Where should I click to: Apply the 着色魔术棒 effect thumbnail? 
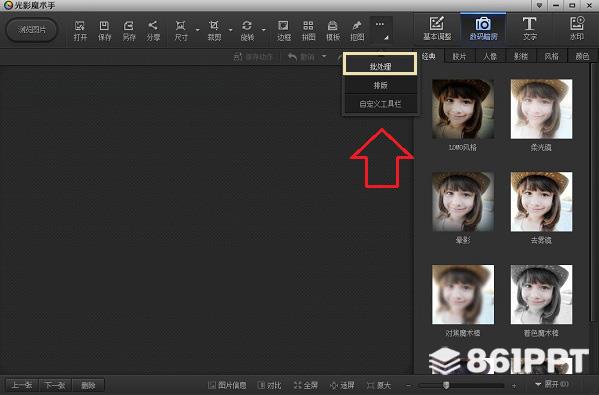pos(541,295)
